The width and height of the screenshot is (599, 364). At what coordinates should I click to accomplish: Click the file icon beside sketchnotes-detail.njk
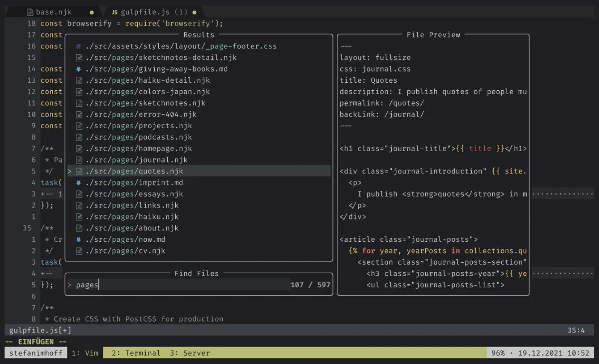point(78,58)
